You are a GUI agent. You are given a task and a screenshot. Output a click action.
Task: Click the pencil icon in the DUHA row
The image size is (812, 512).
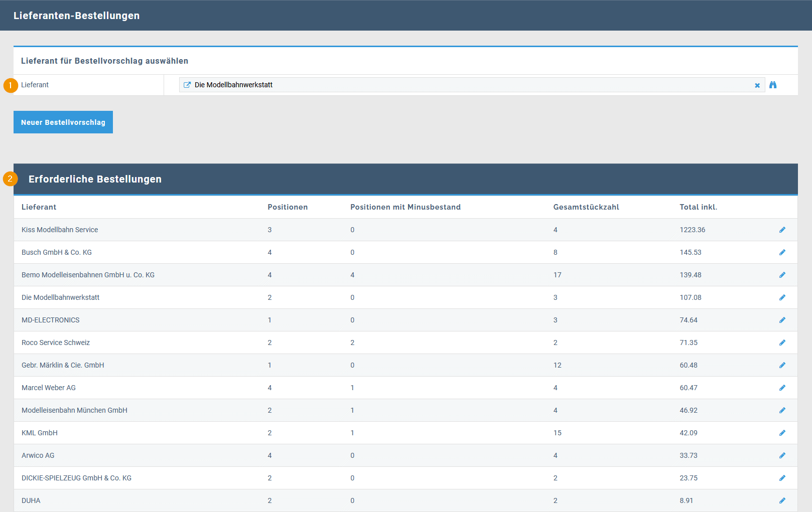782,500
